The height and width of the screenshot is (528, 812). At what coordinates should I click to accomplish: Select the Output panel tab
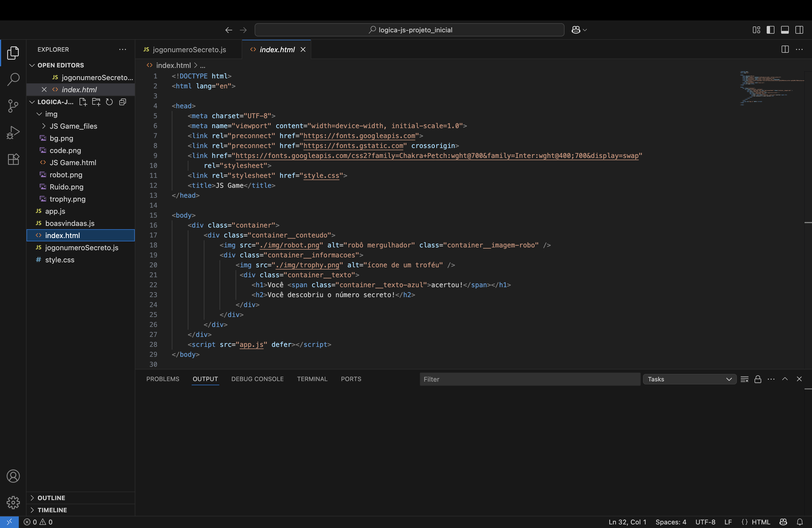pos(205,379)
